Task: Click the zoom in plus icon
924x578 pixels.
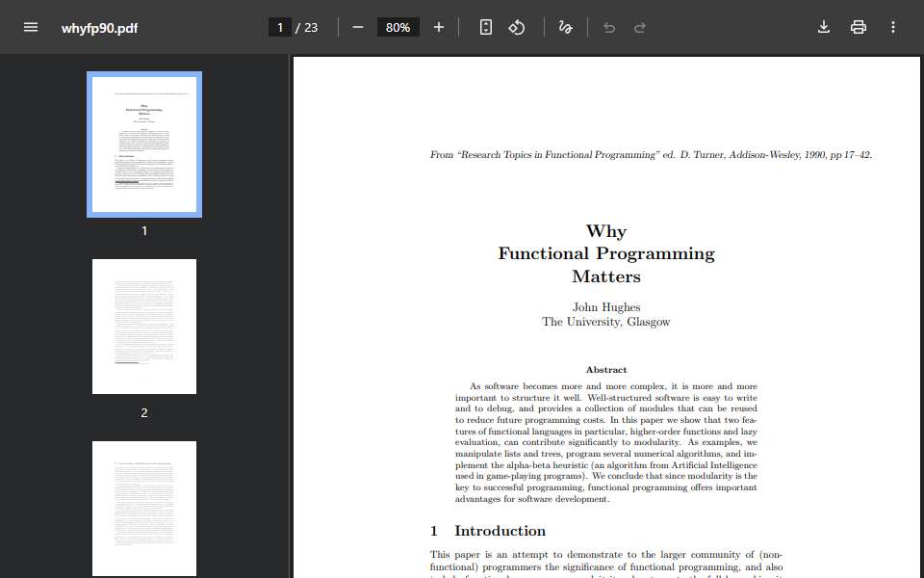Action: [x=439, y=27]
